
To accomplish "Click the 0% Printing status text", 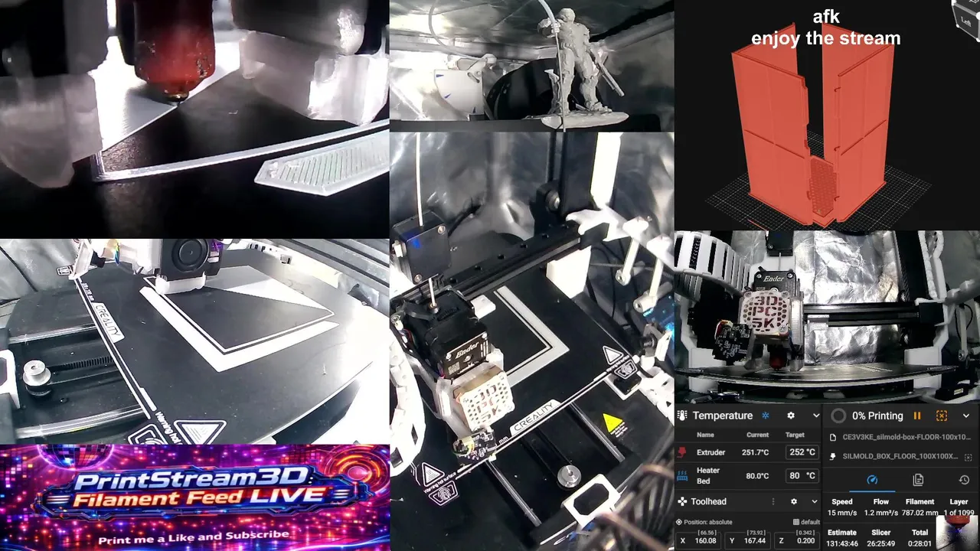I will click(x=877, y=416).
